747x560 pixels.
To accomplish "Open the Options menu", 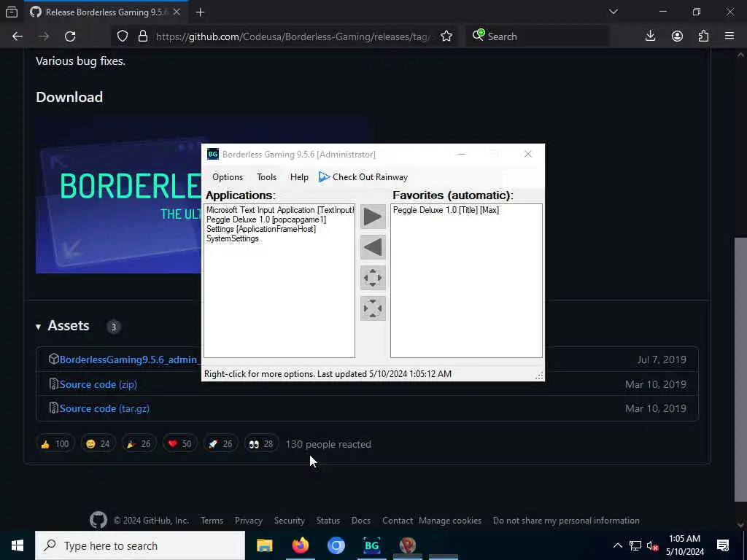I will 228,177.
